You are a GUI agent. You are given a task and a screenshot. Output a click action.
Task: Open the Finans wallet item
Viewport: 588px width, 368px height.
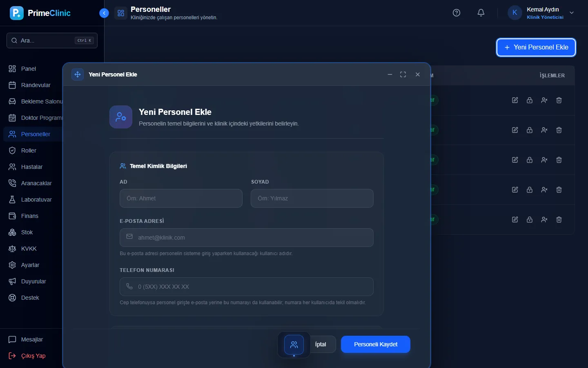(33, 216)
